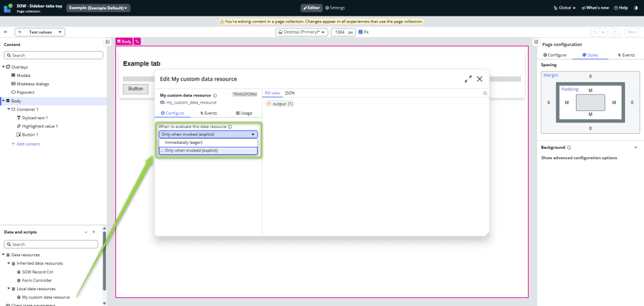Click the Button on the canvas
The height and width of the screenshot is (306, 644).
coord(135,89)
